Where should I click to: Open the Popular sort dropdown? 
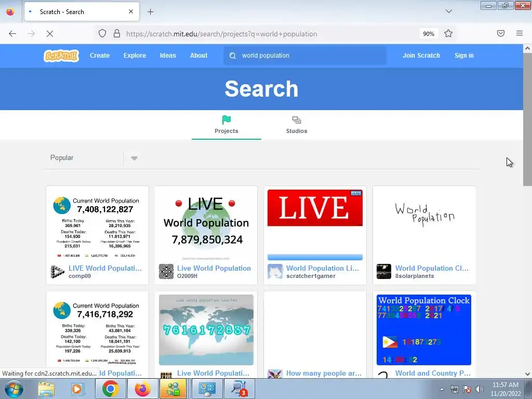click(x=94, y=158)
